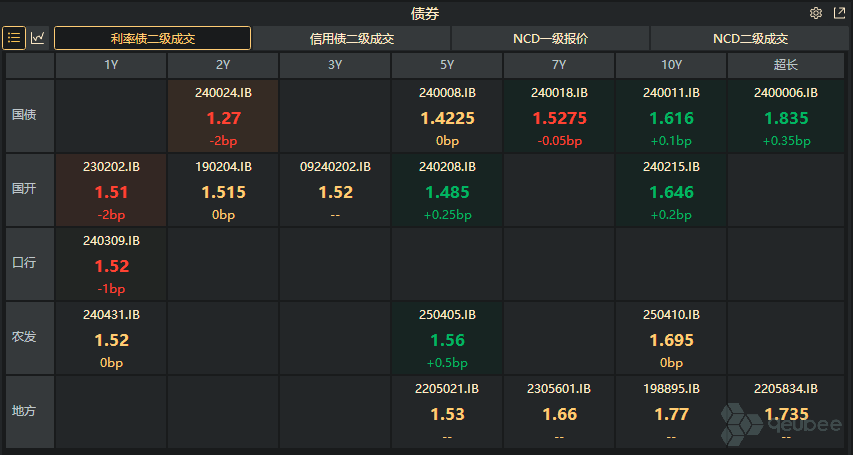
Task: Select the 09240202.IB cell under 3Y
Action: [x=335, y=190]
